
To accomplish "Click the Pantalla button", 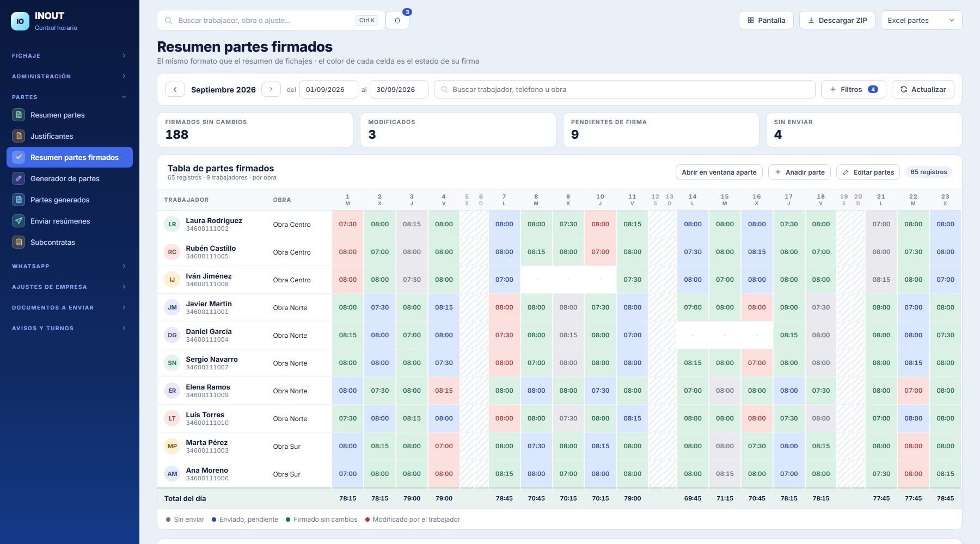I will (x=766, y=20).
